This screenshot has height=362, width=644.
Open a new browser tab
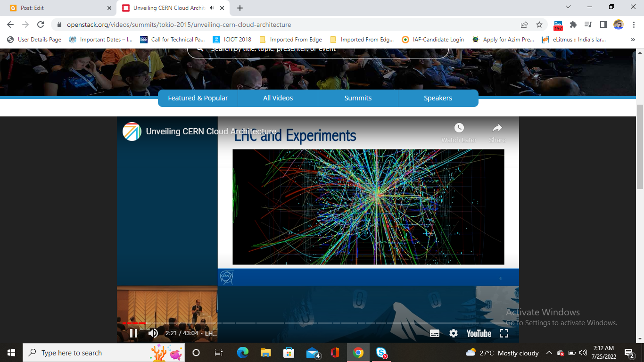point(240,8)
